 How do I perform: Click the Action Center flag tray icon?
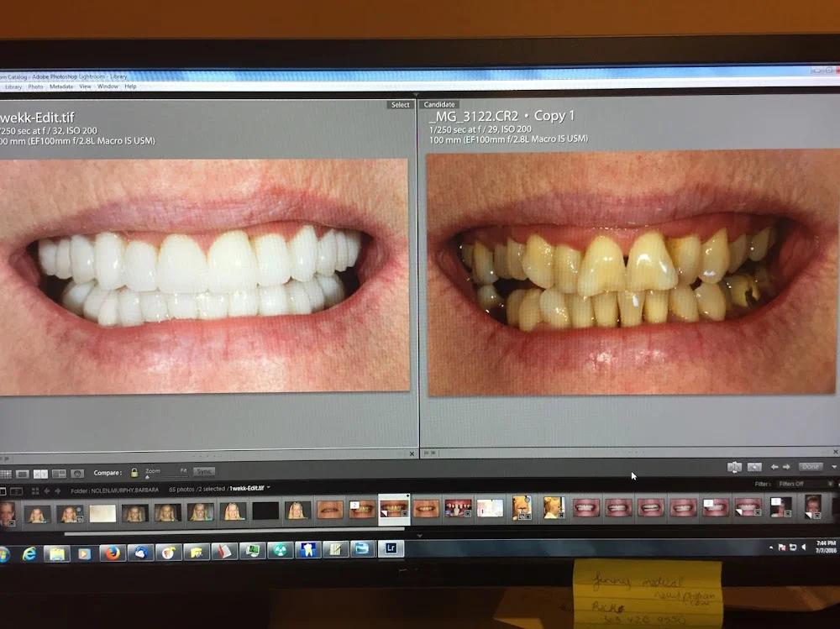point(781,547)
